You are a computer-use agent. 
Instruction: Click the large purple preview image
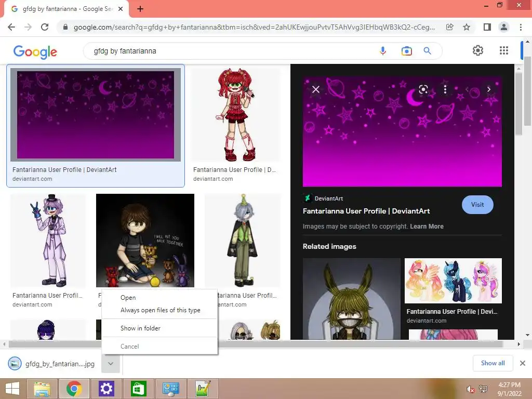[402, 131]
